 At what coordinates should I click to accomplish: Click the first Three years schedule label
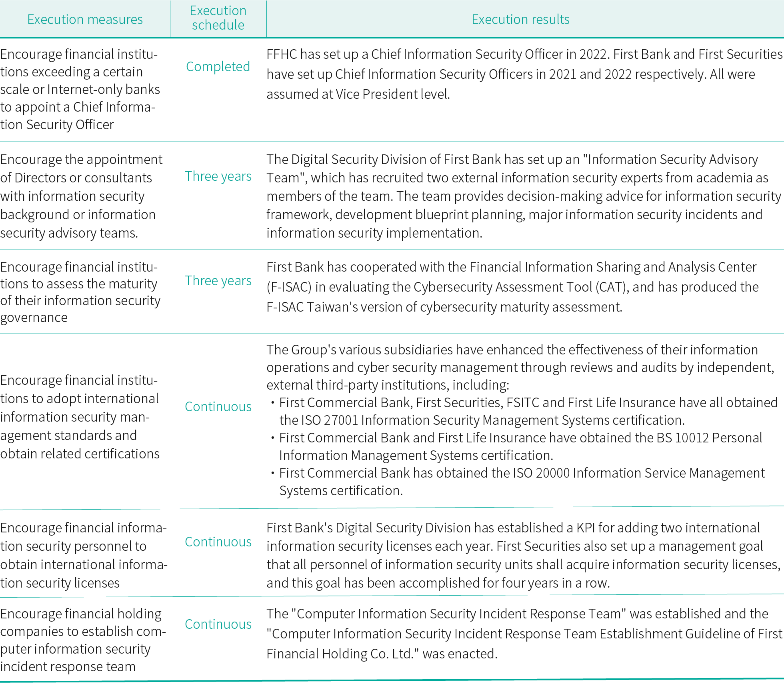[218, 176]
